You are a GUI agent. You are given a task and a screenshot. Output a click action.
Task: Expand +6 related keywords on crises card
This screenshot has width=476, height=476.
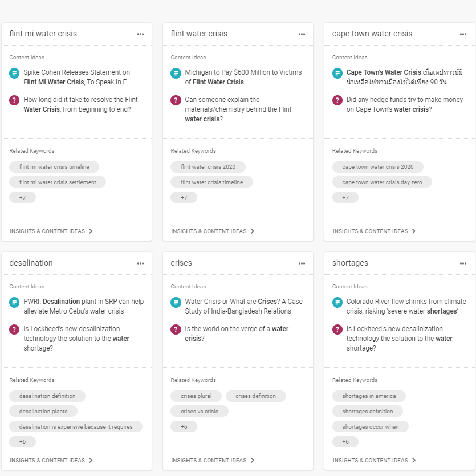click(184, 426)
